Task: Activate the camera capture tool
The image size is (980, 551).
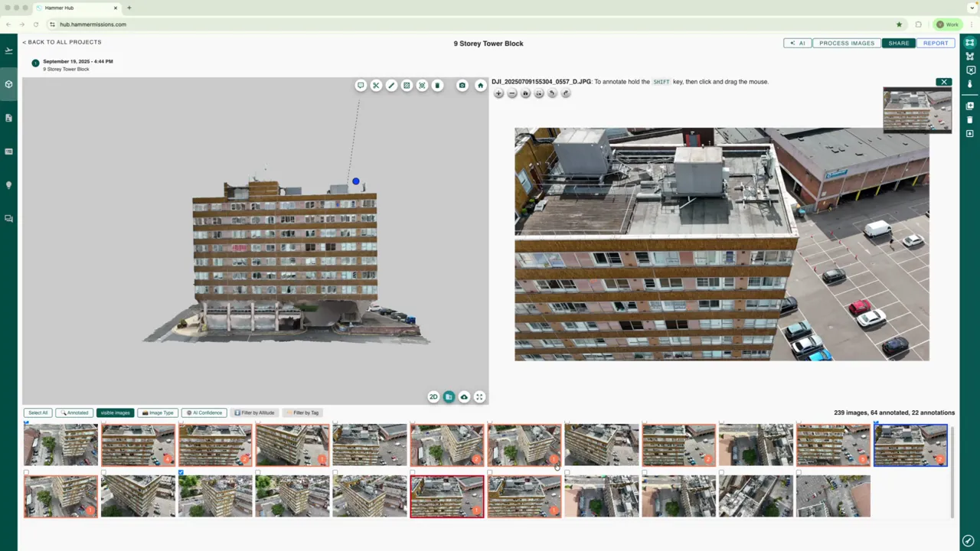Action: tap(462, 85)
